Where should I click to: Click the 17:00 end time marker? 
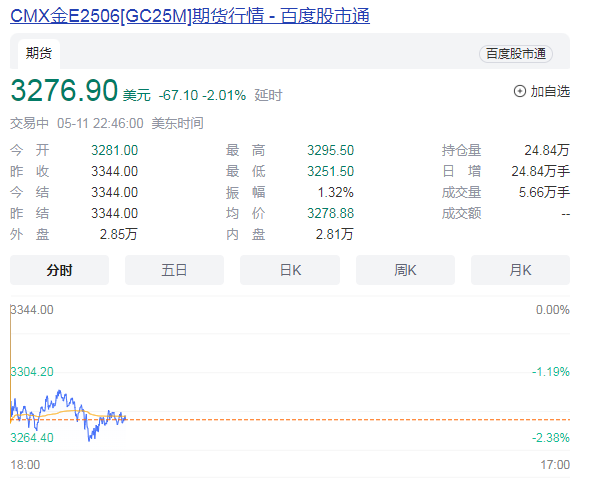[555, 465]
